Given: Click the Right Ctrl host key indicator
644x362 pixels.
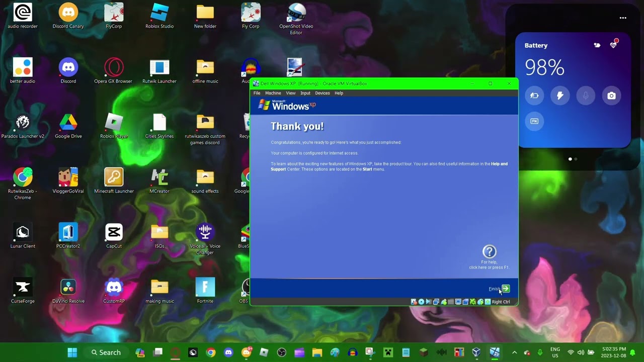Looking at the screenshot, I should (488, 302).
